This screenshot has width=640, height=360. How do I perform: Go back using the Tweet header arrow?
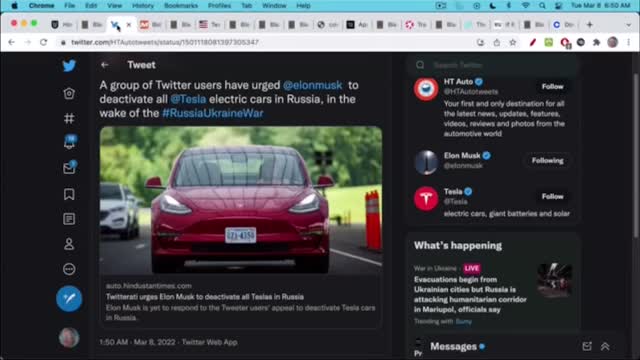pos(104,65)
